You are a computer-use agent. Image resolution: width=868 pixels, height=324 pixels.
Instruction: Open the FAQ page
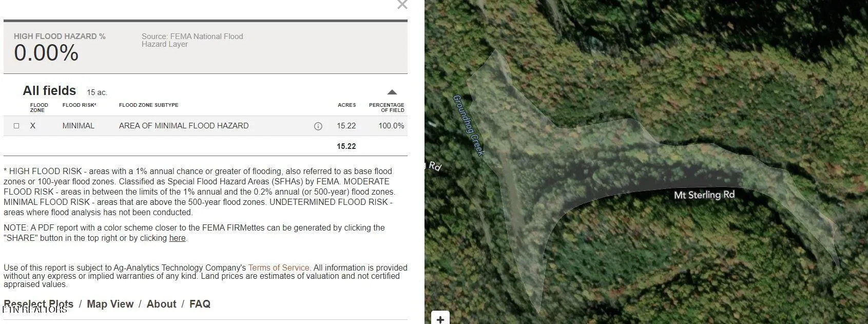(200, 304)
